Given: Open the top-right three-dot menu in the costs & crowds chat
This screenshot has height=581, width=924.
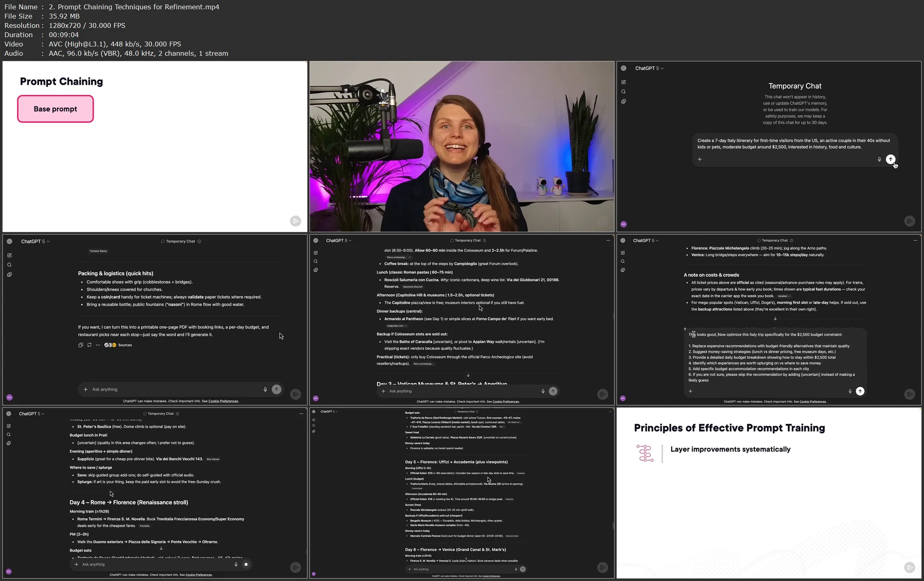Looking at the screenshot, I should coord(915,240).
